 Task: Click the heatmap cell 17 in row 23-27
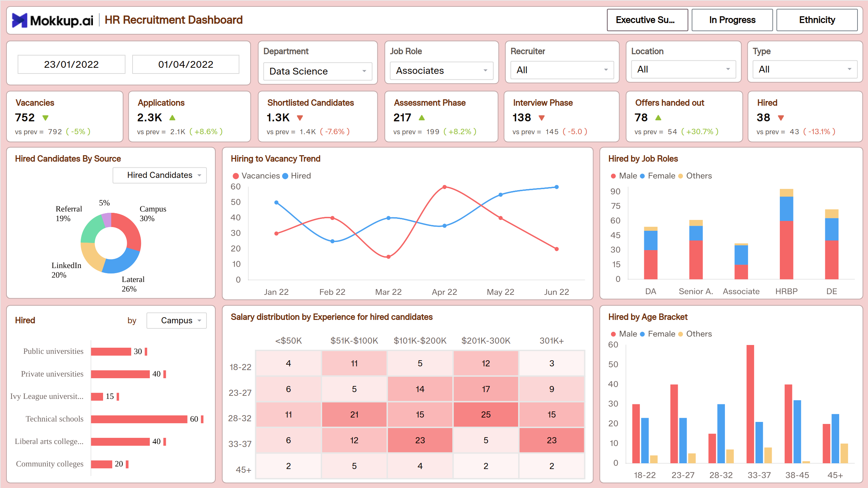(486, 389)
